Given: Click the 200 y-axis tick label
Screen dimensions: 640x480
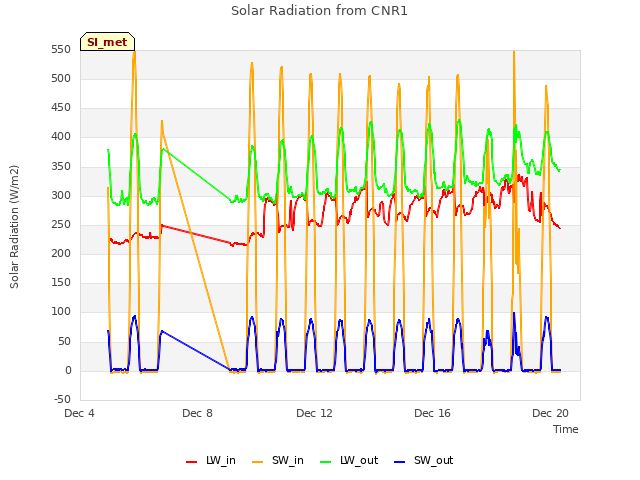Looking at the screenshot, I should (x=61, y=253).
